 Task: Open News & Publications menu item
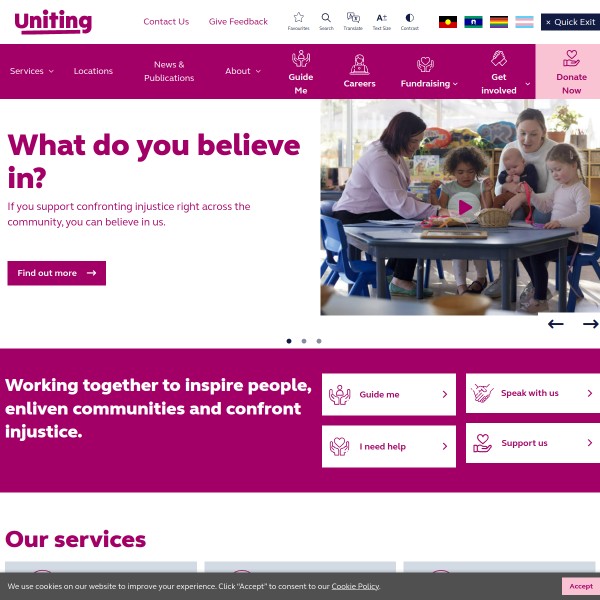(169, 71)
